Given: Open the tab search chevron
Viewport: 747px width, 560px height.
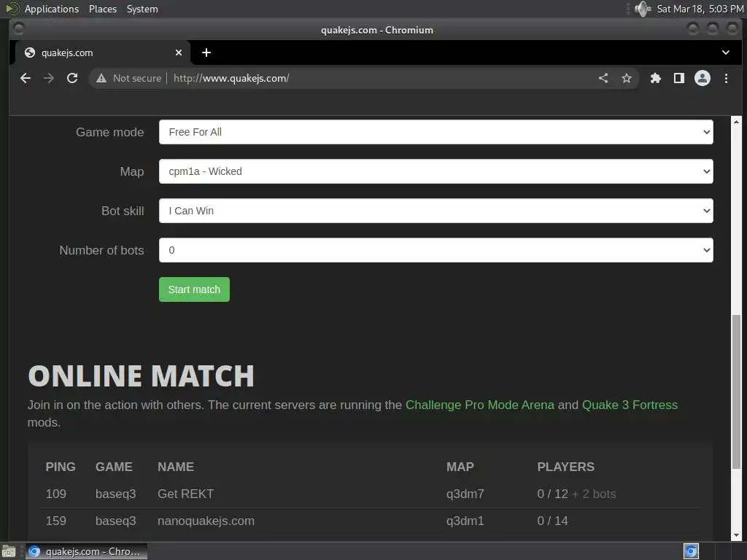Looking at the screenshot, I should coord(726,52).
